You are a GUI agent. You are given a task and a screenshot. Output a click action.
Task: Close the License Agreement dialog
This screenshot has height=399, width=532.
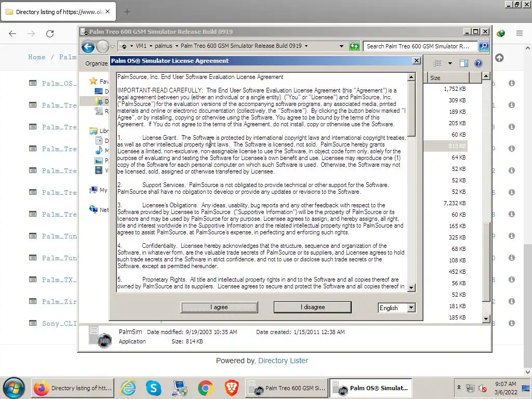click(x=416, y=61)
